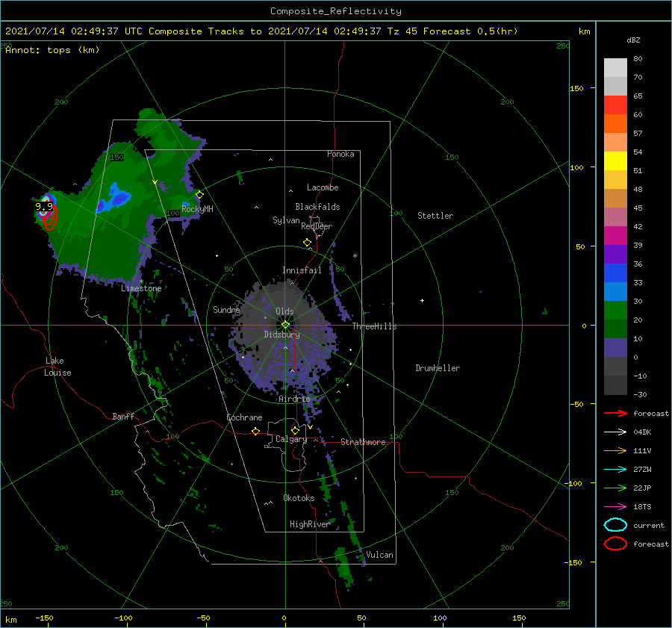Click the white 04DK arrow legend icon
This screenshot has height=628, width=672.
[x=615, y=432]
